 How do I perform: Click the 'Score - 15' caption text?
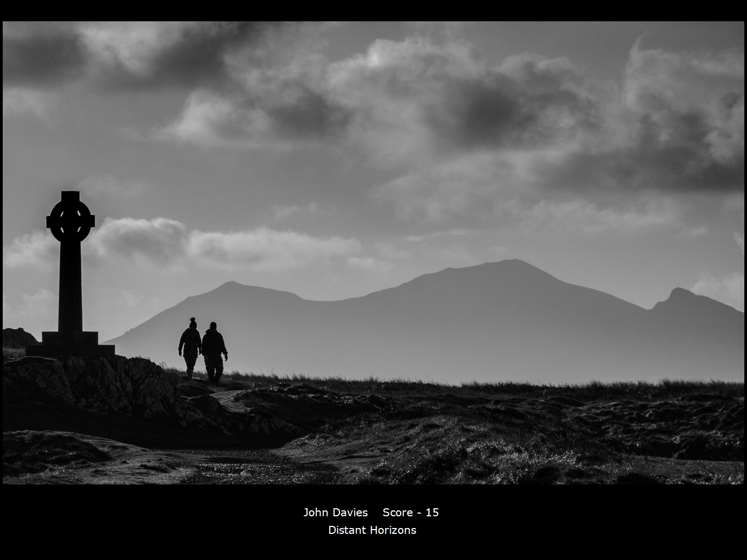pyautogui.click(x=411, y=513)
